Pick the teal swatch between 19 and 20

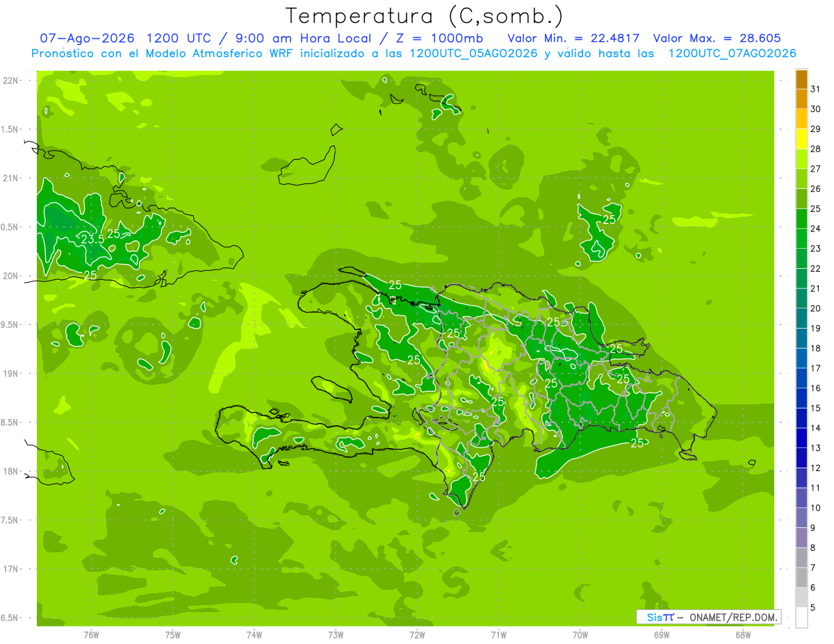pyautogui.click(x=801, y=318)
